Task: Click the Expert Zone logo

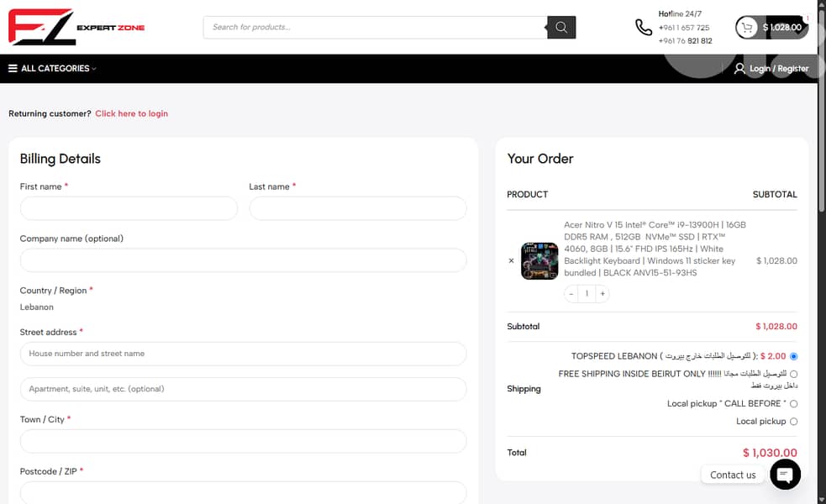Action: 76,27
